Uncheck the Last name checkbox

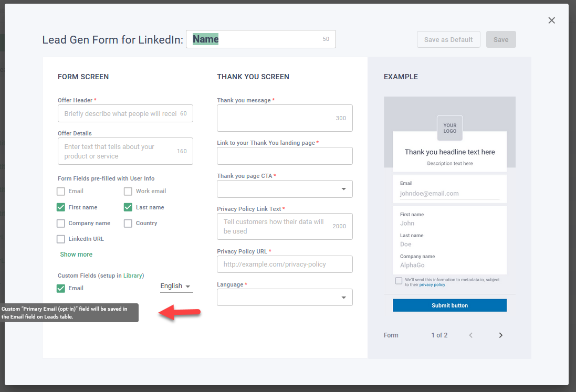128,207
